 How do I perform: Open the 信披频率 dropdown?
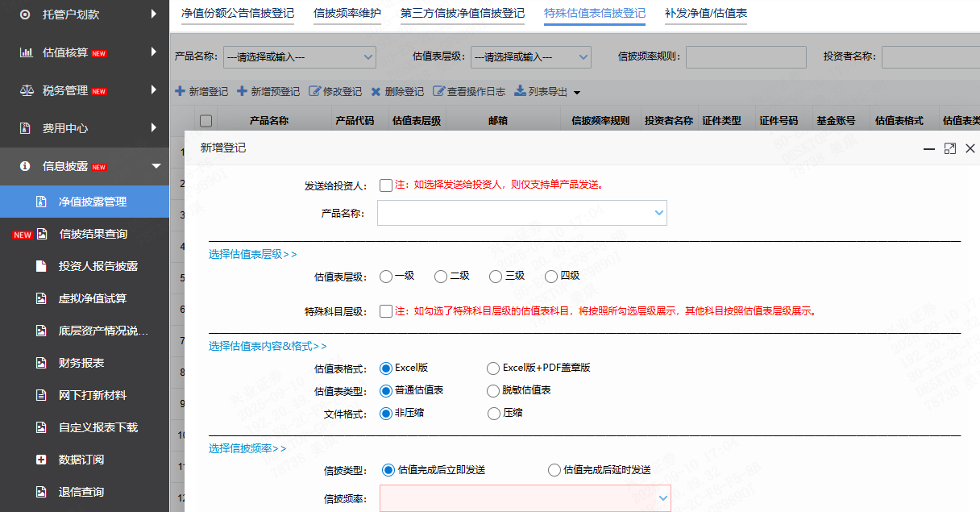tap(525, 499)
